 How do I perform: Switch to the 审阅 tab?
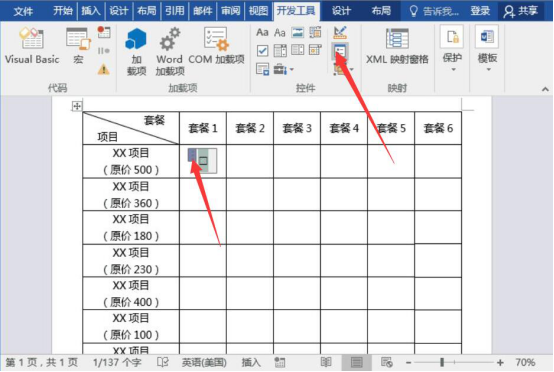click(x=230, y=11)
